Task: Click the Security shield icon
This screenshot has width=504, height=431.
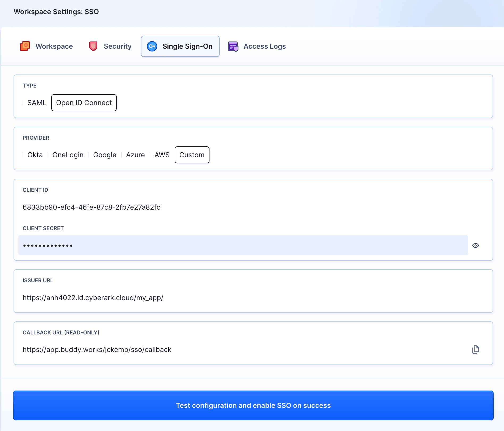Action: tap(94, 46)
